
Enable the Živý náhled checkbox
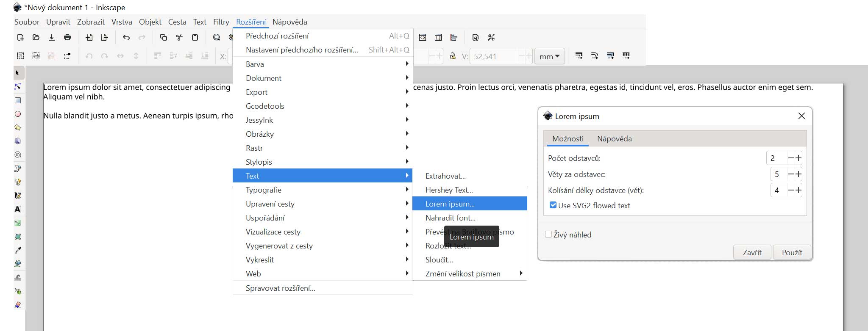tap(548, 234)
